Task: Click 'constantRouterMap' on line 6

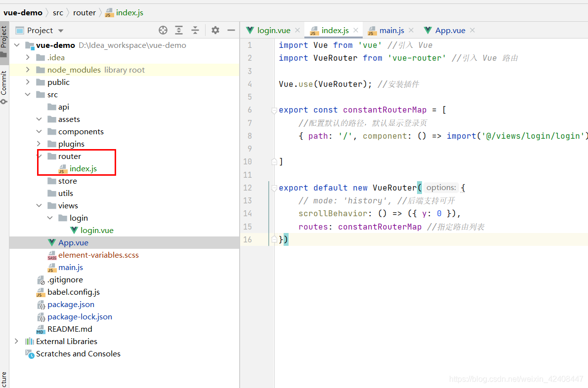Action: [x=385, y=110]
